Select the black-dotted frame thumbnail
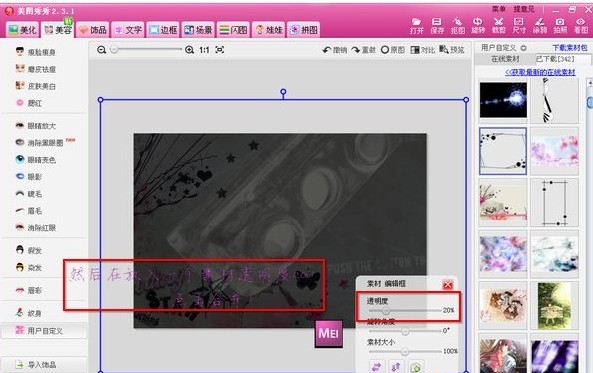The height and width of the screenshot is (373, 593). coord(503,151)
